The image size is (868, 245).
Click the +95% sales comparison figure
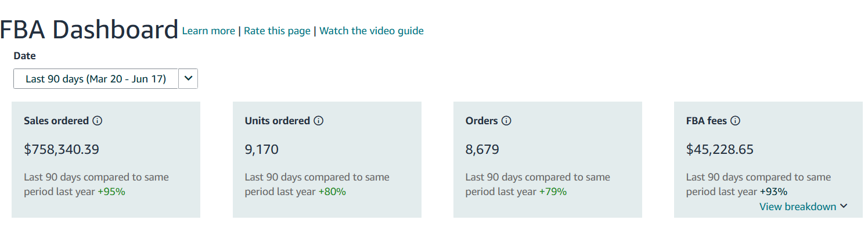pos(111,192)
